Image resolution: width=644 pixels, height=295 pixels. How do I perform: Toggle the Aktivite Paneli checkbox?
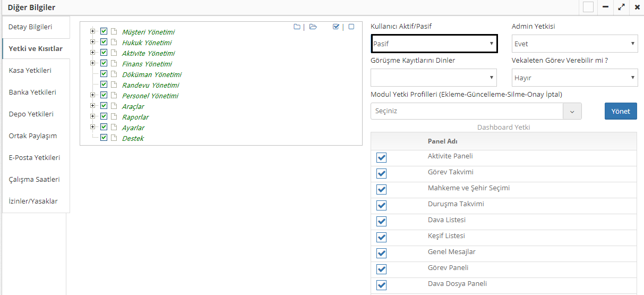381,157
